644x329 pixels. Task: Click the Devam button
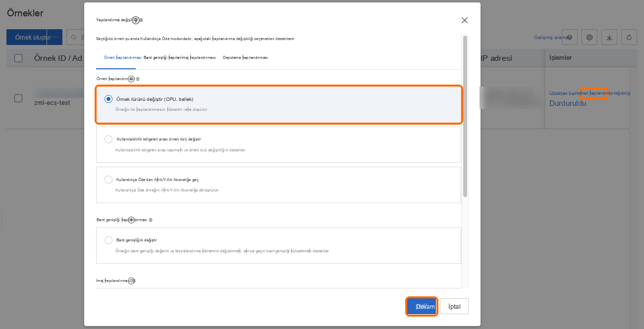(422, 307)
